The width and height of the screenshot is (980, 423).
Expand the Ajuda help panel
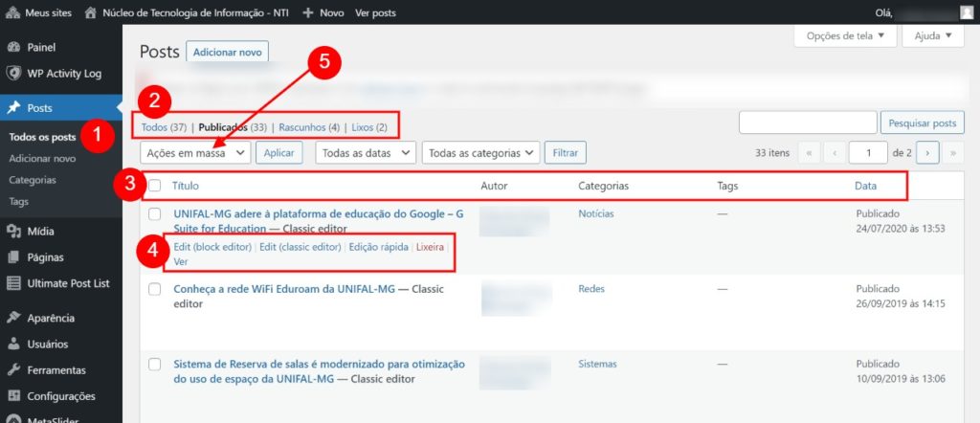[x=933, y=35]
